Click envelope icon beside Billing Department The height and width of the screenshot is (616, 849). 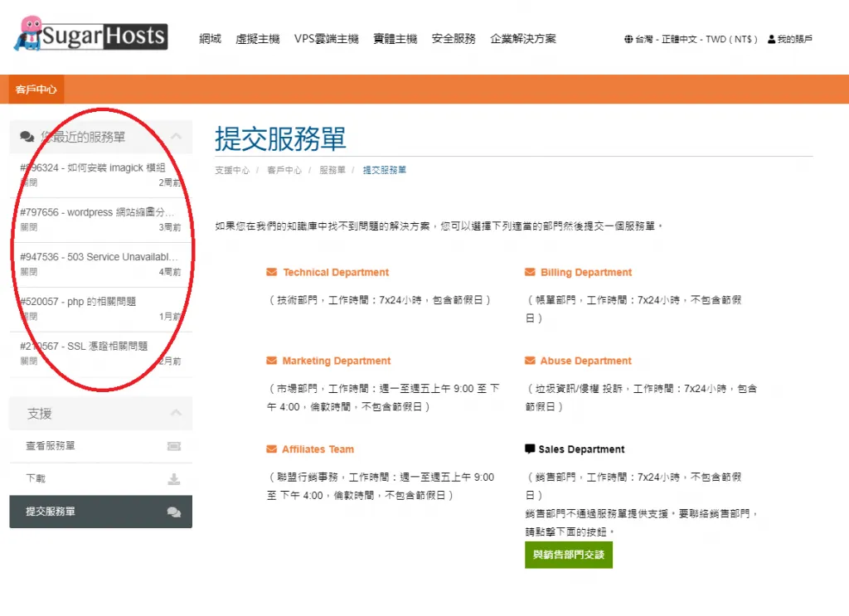pos(530,272)
